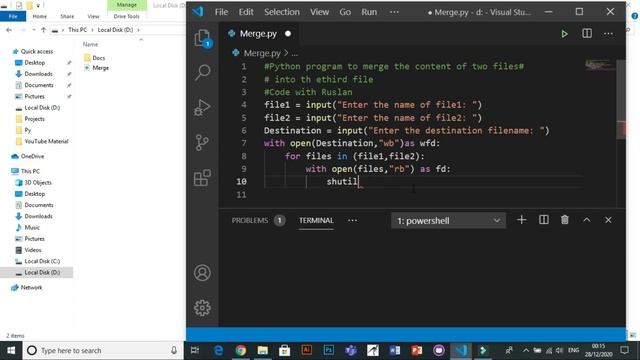Open Drive Tools tab in File Explorer
Screen dimensions: 640x360
coord(127,16)
